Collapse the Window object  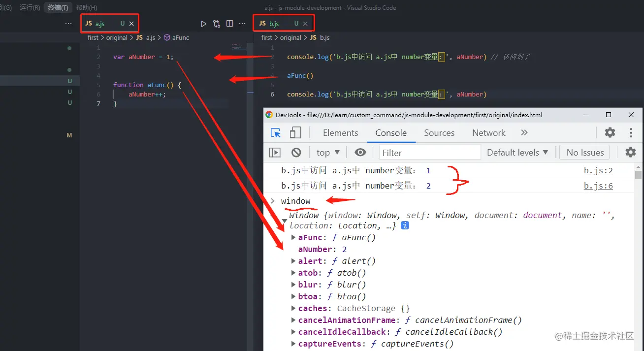(284, 221)
